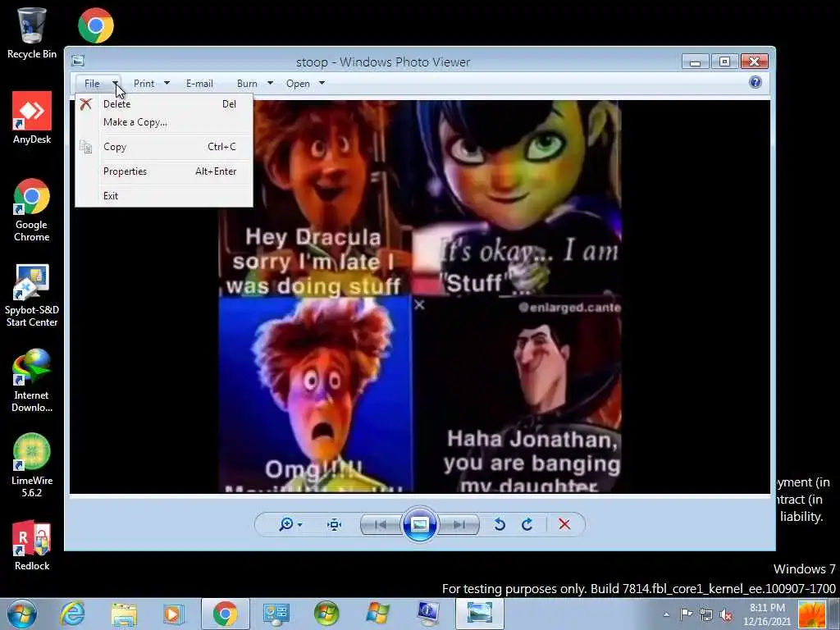The width and height of the screenshot is (840, 630).
Task: Select LimeWire 5.6.2 desktop shortcut
Action: pyautogui.click(x=32, y=466)
